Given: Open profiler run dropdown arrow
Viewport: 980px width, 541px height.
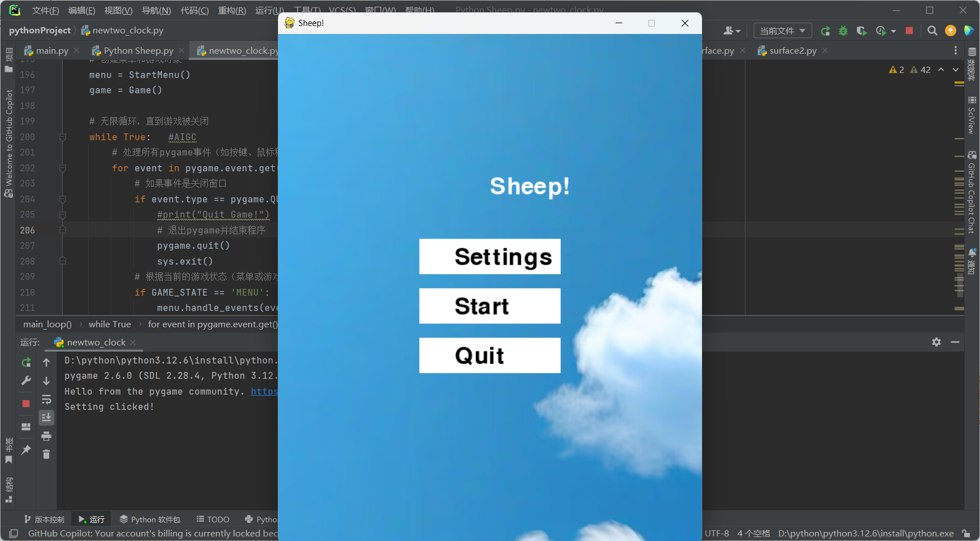Looking at the screenshot, I should pyautogui.click(x=894, y=31).
